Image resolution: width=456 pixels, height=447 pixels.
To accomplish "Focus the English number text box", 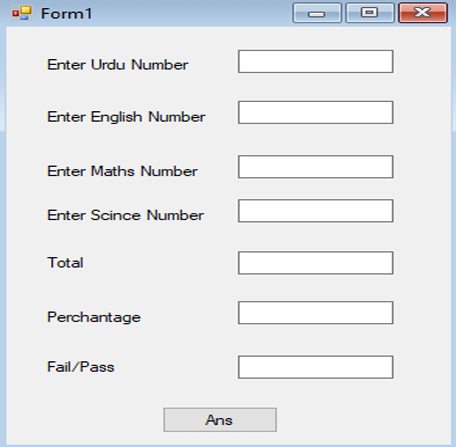I will (x=316, y=112).
